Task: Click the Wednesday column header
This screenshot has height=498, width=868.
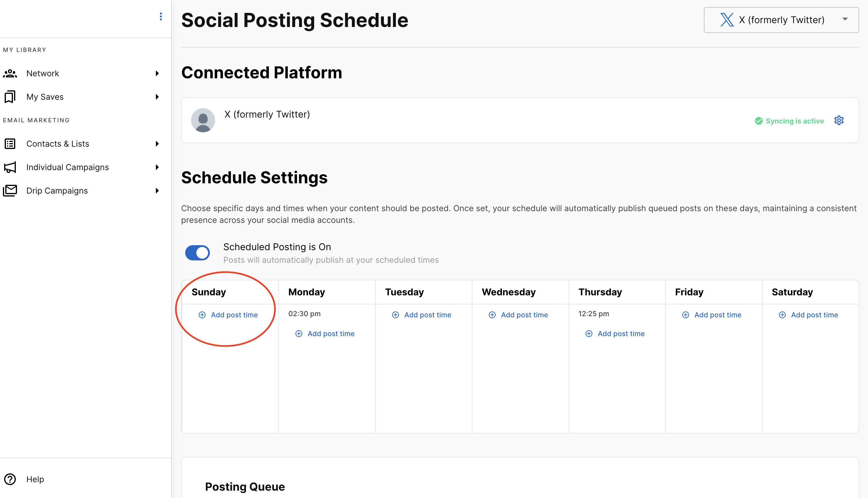Action: (509, 292)
